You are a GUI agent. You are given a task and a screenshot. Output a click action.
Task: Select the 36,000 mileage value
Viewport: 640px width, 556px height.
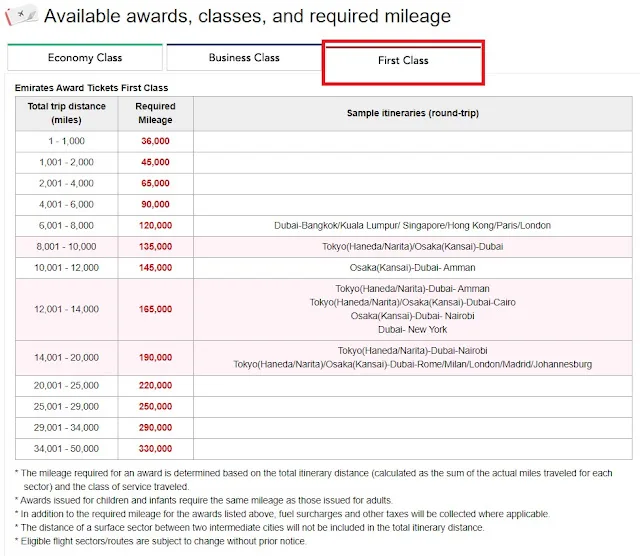pos(156,141)
